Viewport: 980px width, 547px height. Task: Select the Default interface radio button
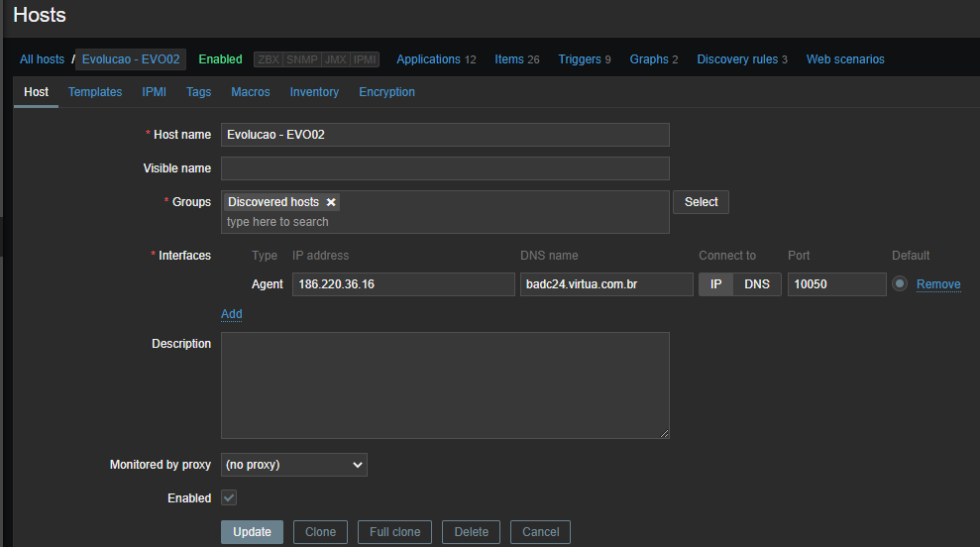[x=900, y=284]
